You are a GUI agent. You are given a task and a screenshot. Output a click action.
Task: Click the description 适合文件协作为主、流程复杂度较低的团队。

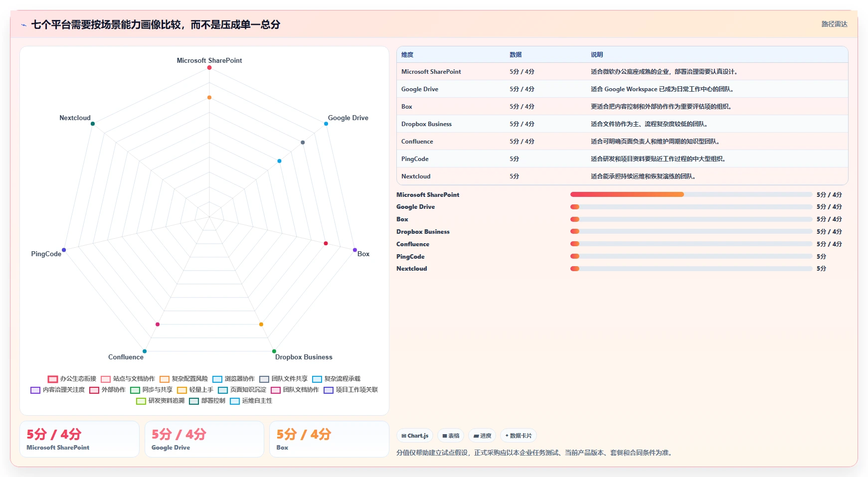651,124
